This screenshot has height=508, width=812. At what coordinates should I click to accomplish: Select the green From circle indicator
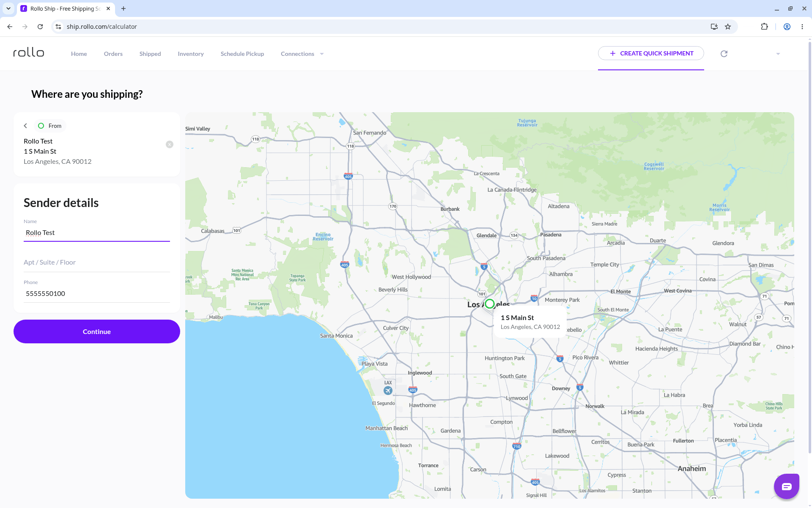coord(41,126)
